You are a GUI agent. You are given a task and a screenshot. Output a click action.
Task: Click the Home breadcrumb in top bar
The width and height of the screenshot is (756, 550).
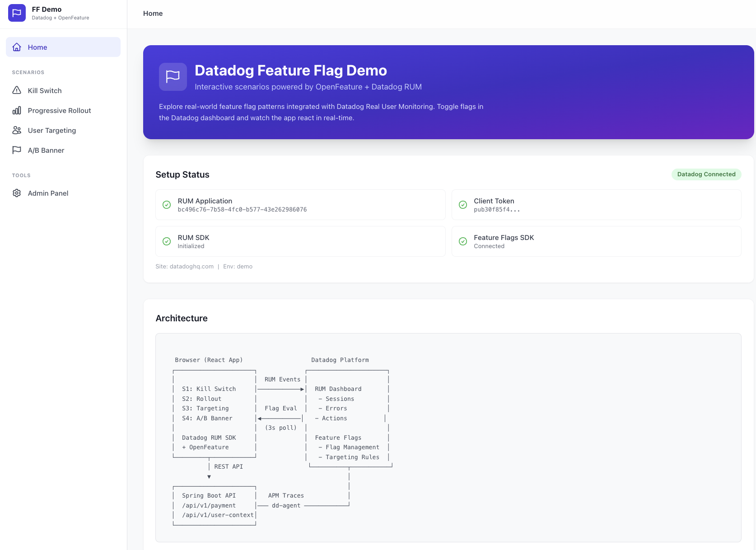(x=153, y=14)
